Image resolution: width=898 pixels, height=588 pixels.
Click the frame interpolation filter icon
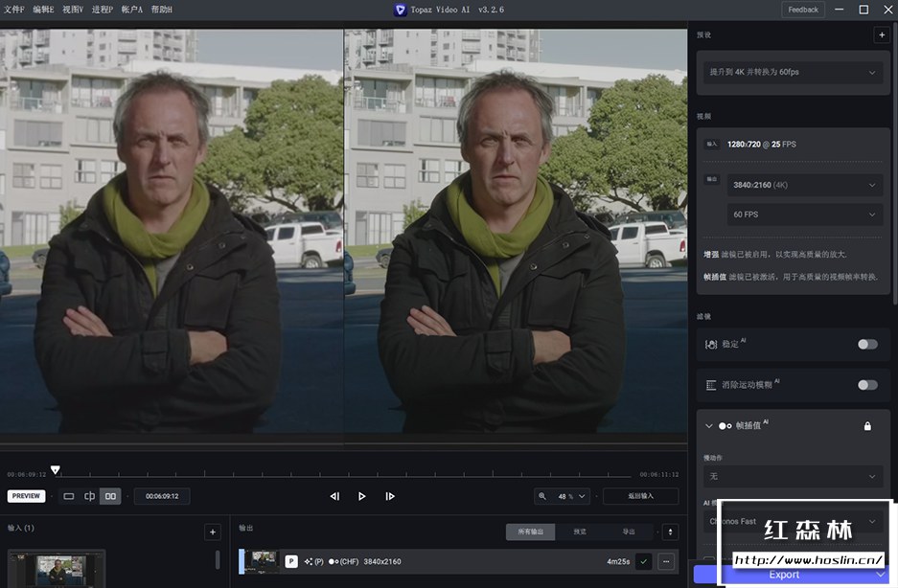(724, 425)
